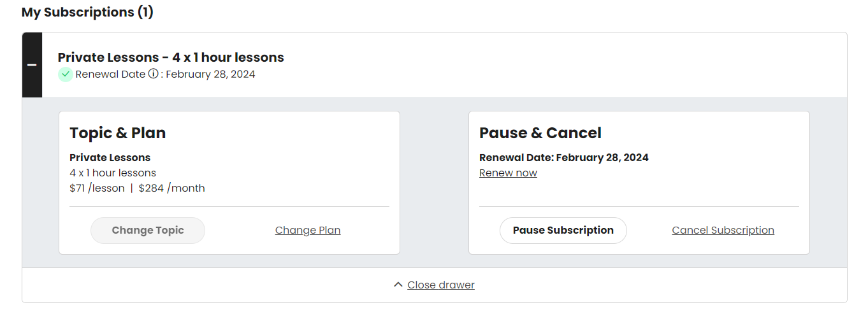This screenshot has width=868, height=326.
Task: Click the chevron-up arrow beside Close drawer
Action: pos(398,285)
